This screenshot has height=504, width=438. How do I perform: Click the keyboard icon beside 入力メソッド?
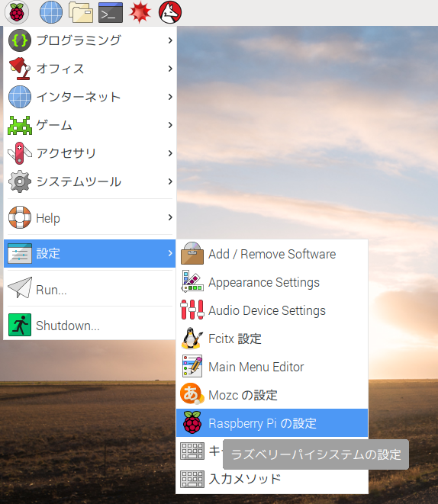coord(192,480)
